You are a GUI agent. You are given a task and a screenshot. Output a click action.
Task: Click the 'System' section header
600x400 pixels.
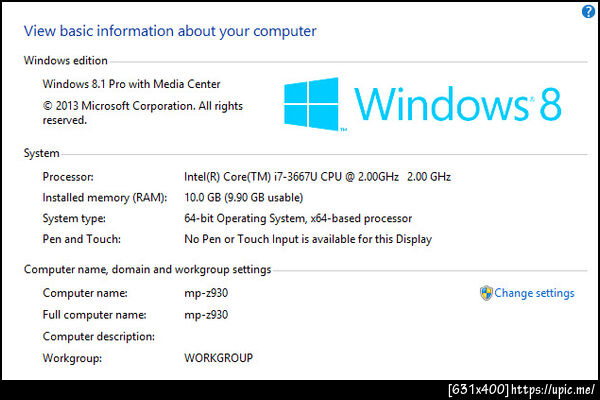tap(41, 153)
